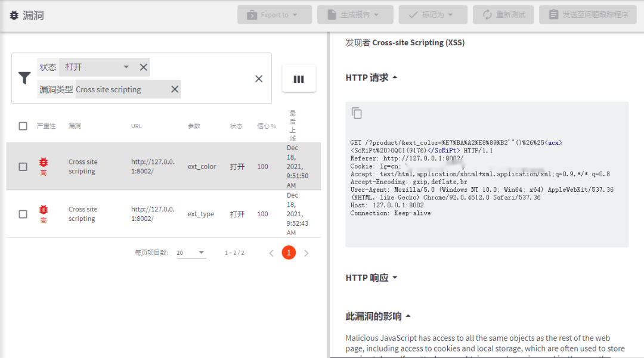The image size is (644, 358).
Task: Click the 9:51:50 AM date cell
Action: pyautogui.click(x=298, y=167)
